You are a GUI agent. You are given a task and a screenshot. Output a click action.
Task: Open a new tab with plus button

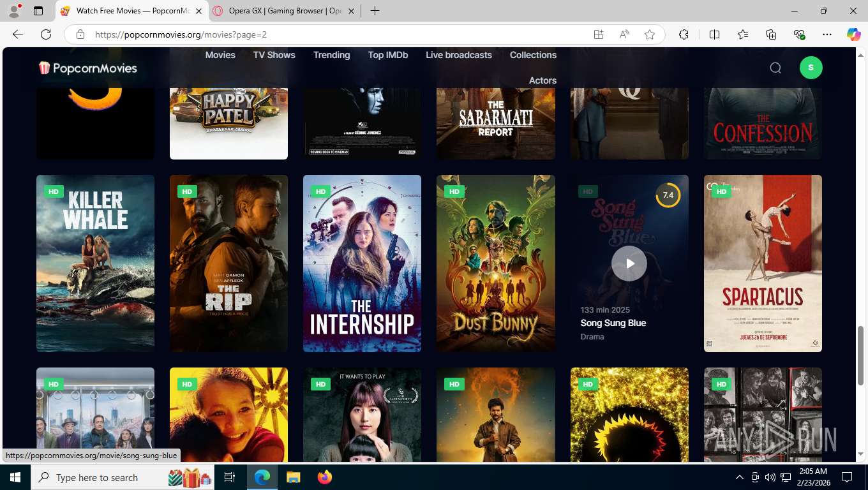[375, 11]
